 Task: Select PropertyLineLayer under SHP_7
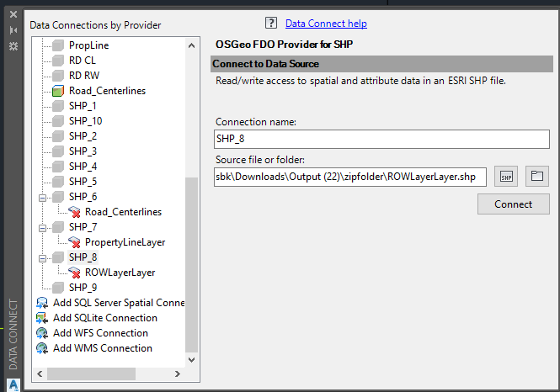click(125, 242)
